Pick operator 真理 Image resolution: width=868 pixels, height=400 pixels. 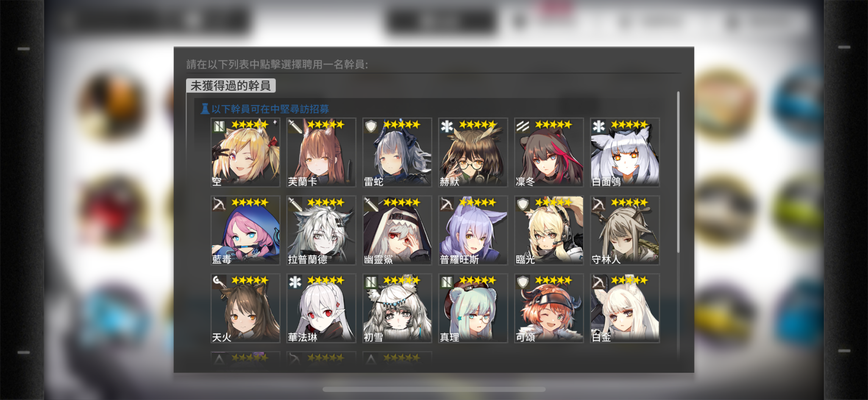coord(473,308)
